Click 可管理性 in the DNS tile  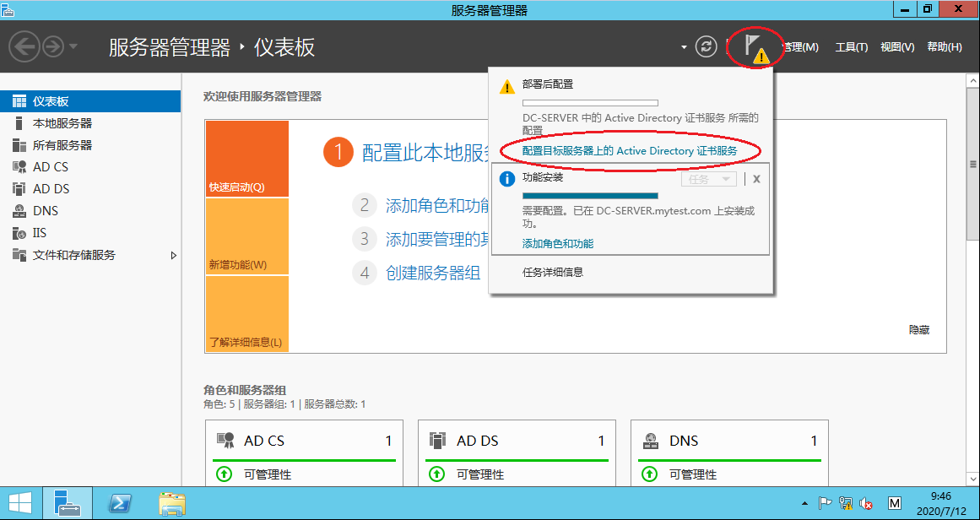(693, 474)
